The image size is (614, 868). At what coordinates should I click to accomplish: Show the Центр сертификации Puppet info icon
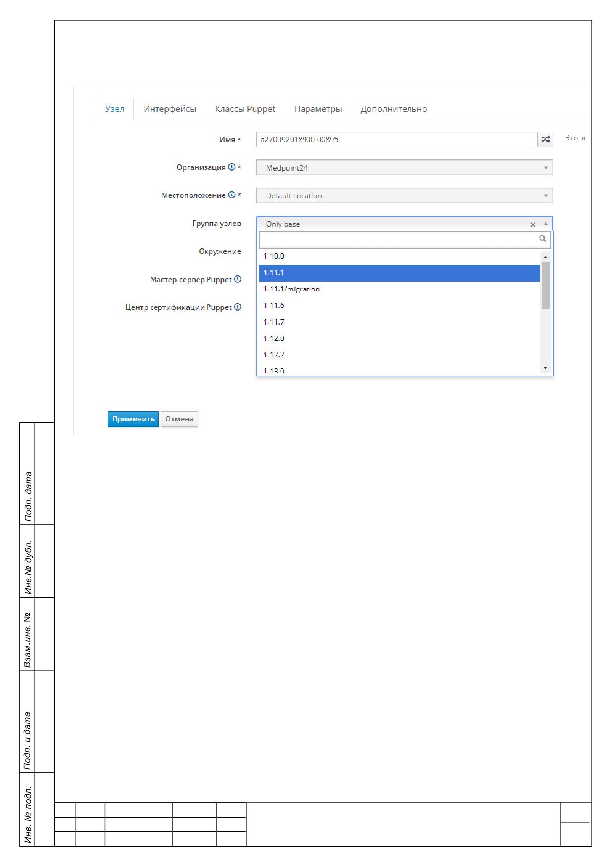tap(238, 307)
